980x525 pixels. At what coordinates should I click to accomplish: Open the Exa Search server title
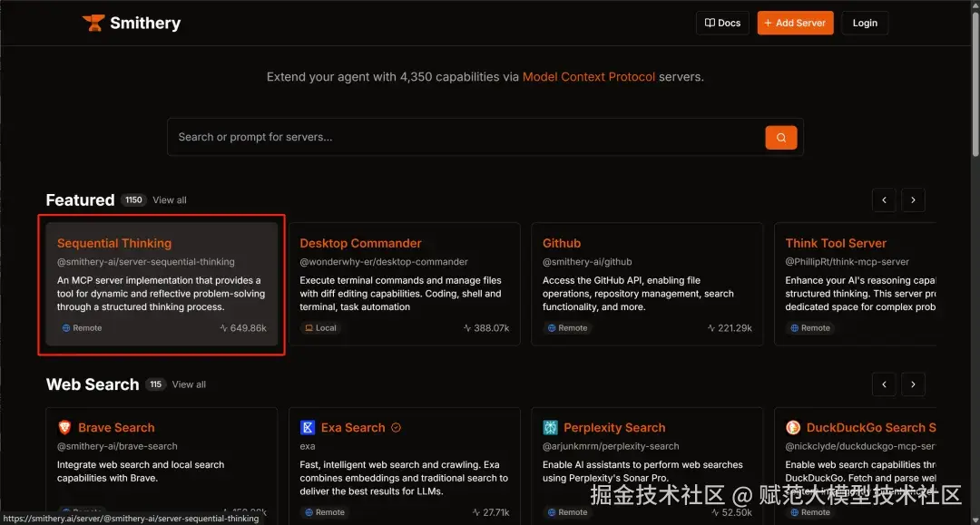(353, 427)
